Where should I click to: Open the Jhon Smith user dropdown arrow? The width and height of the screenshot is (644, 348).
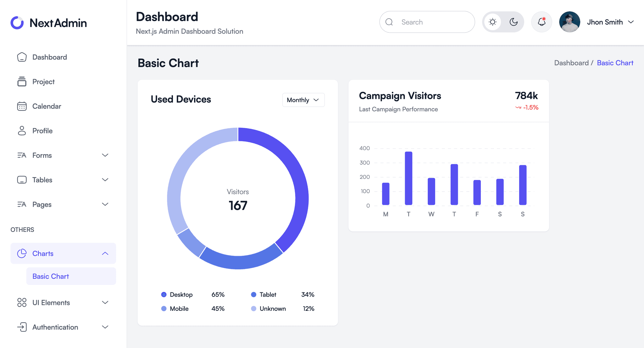pyautogui.click(x=631, y=22)
